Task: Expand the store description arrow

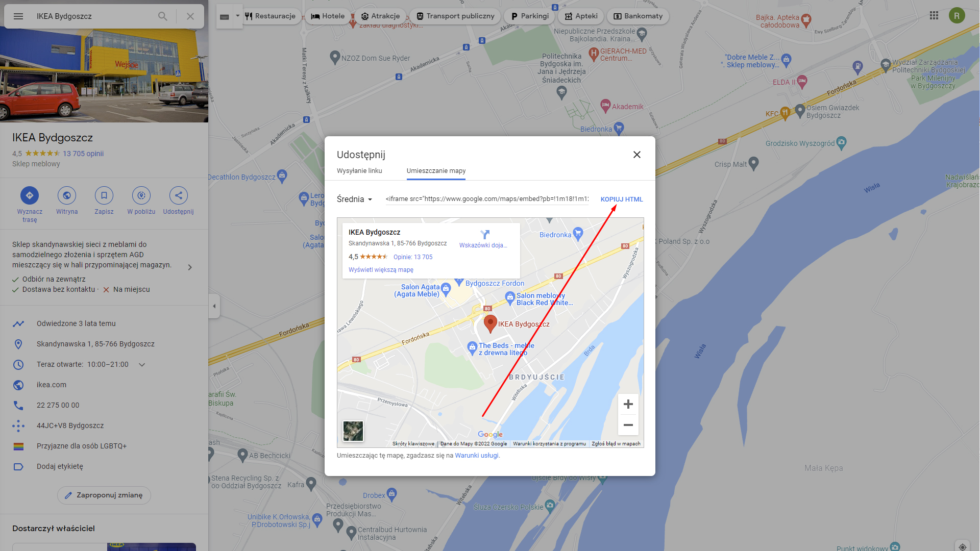Action: click(190, 267)
